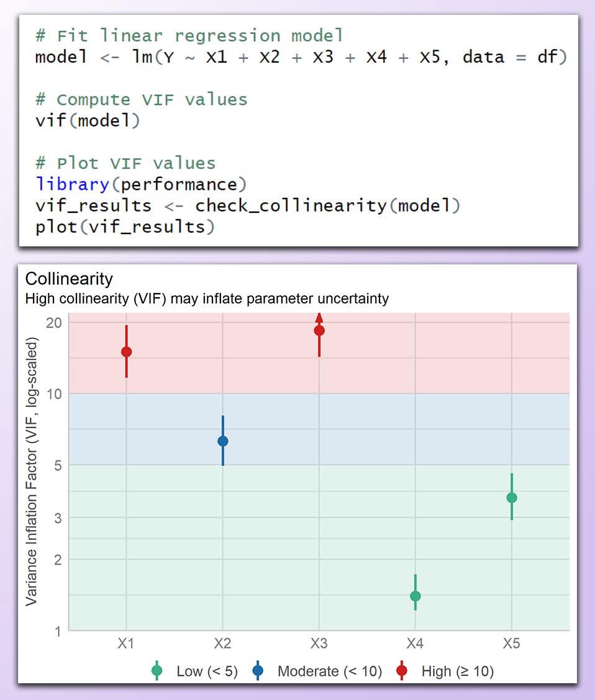Click the red X1 data point

126,352
